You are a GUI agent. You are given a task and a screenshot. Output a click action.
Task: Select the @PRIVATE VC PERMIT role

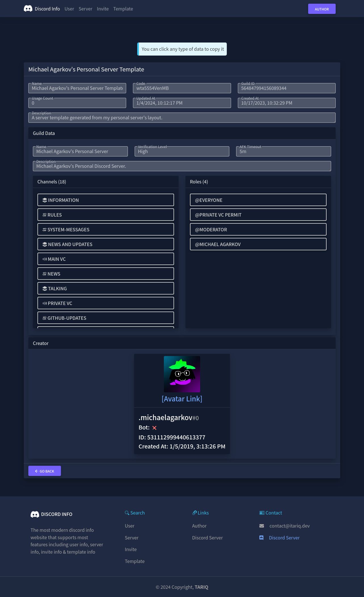[258, 215]
